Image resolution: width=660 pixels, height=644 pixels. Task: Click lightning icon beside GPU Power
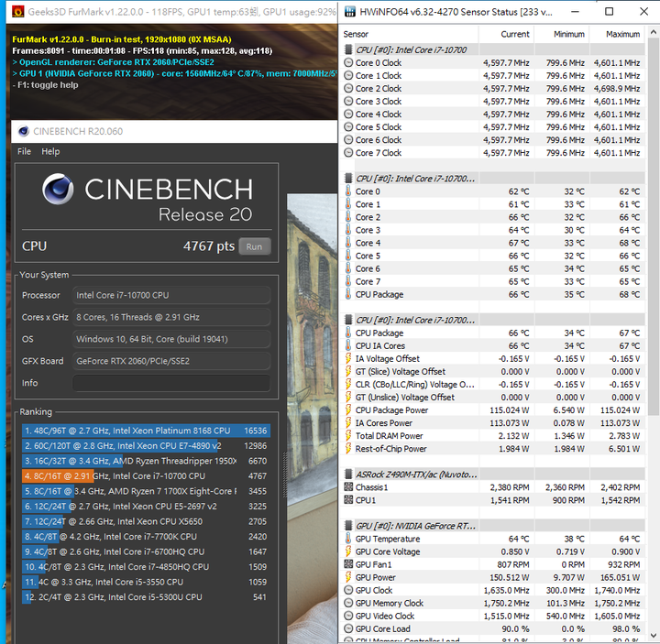click(348, 577)
